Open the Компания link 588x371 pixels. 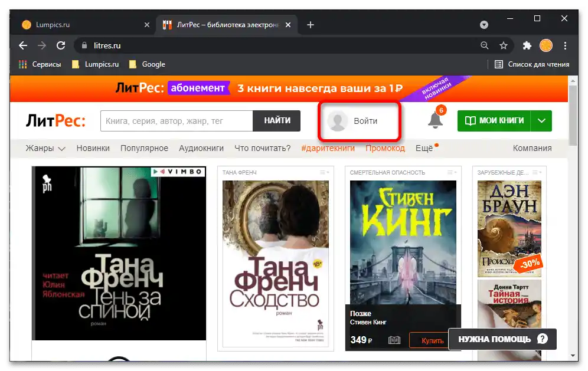(x=532, y=149)
